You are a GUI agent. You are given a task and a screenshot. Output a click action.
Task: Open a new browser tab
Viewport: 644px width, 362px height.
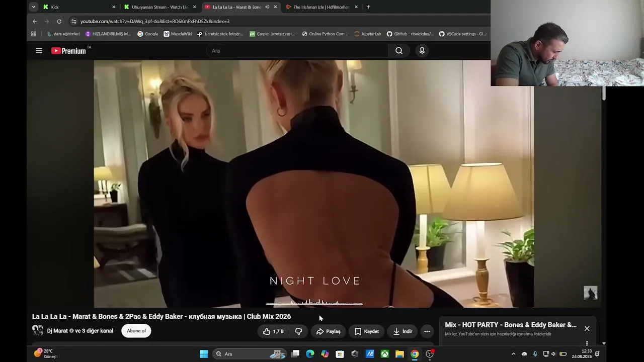tap(368, 7)
